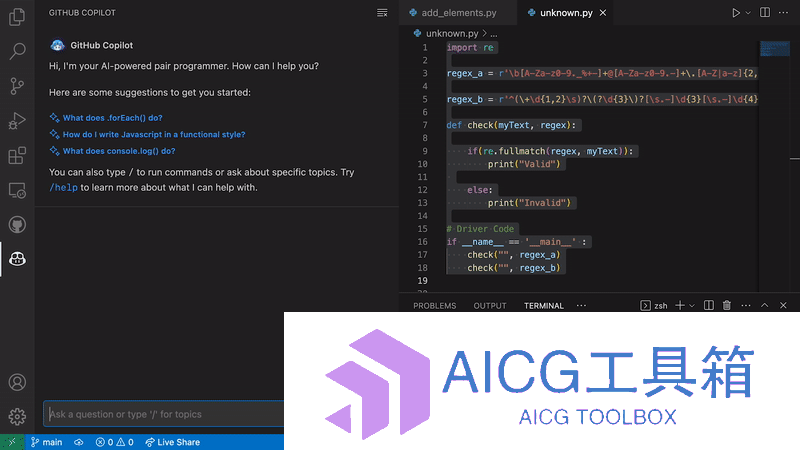The image size is (800, 450).
Task: Click 'How do I write Javascript in a functional style?'
Action: (154, 135)
